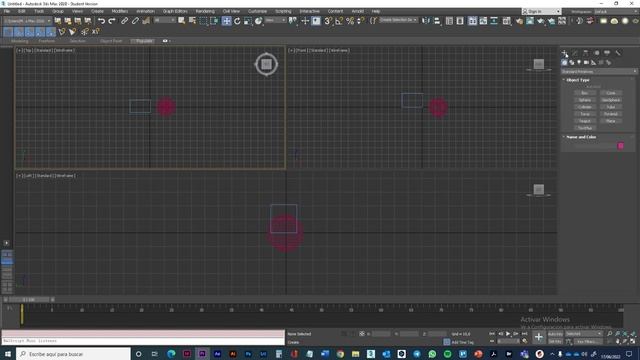Open the selection filter All dropdown
The width and height of the screenshot is (640, 360).
pyautogui.click(x=164, y=20)
